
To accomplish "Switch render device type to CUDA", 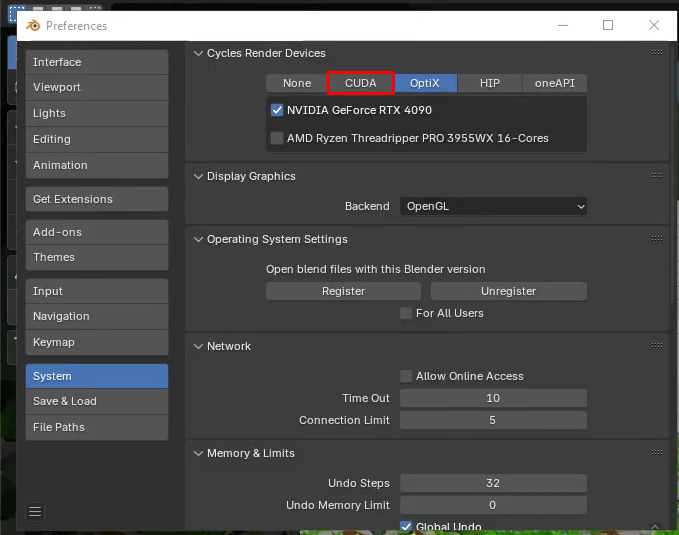I will coord(361,83).
